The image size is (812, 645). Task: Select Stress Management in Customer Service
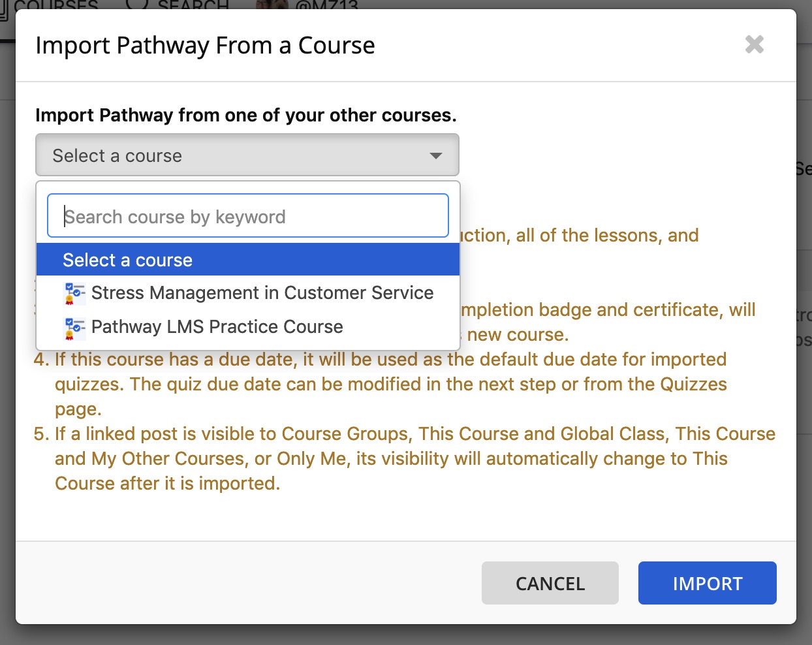click(x=248, y=293)
